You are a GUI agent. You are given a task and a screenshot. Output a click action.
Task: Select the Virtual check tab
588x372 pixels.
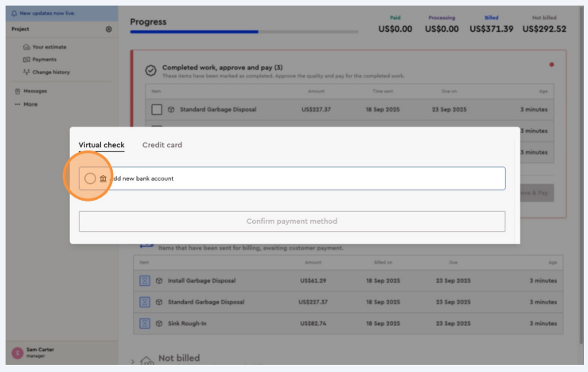coord(101,145)
